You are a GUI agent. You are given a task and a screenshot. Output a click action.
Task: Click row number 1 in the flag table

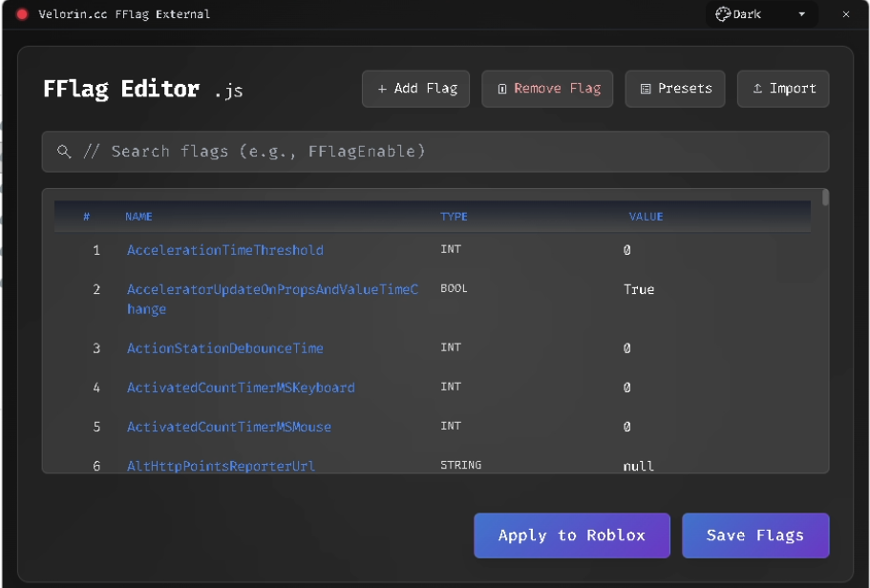tap(96, 250)
